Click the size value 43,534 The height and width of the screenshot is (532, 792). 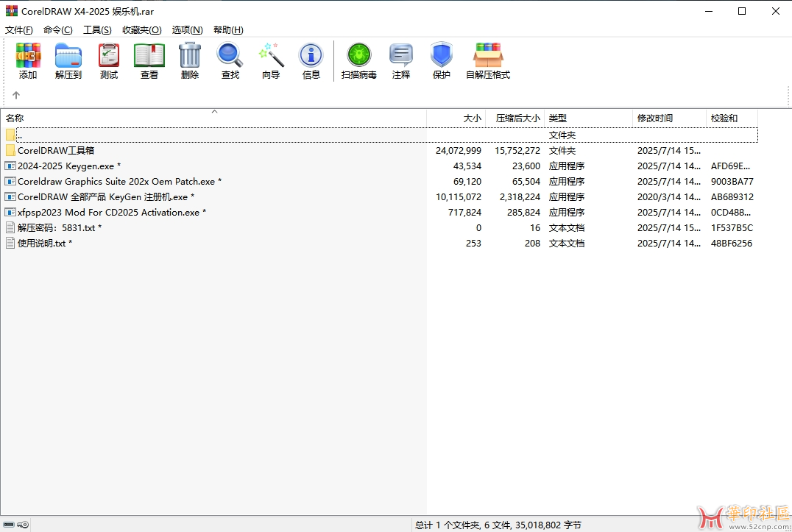[x=467, y=166]
